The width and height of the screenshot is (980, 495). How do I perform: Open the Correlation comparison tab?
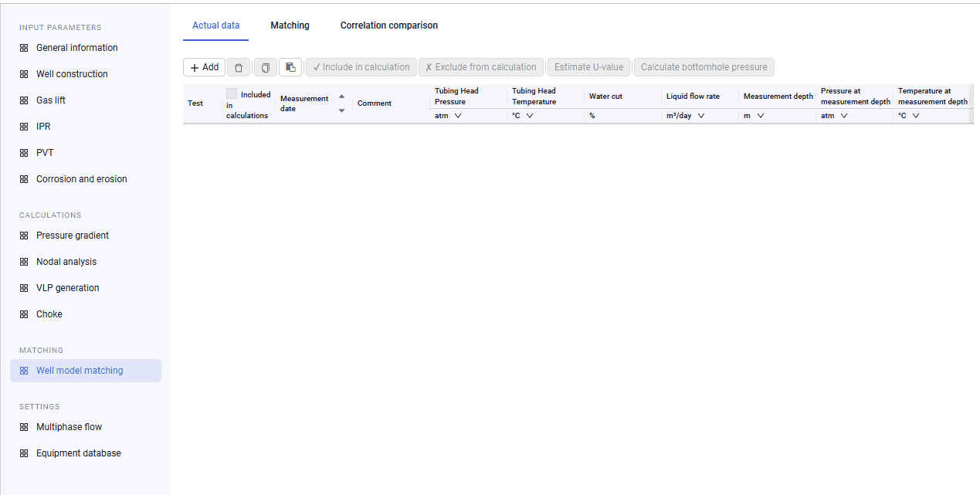point(389,25)
